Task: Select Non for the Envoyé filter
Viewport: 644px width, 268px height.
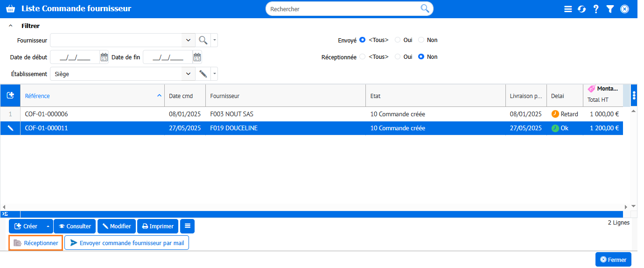Action: point(421,40)
